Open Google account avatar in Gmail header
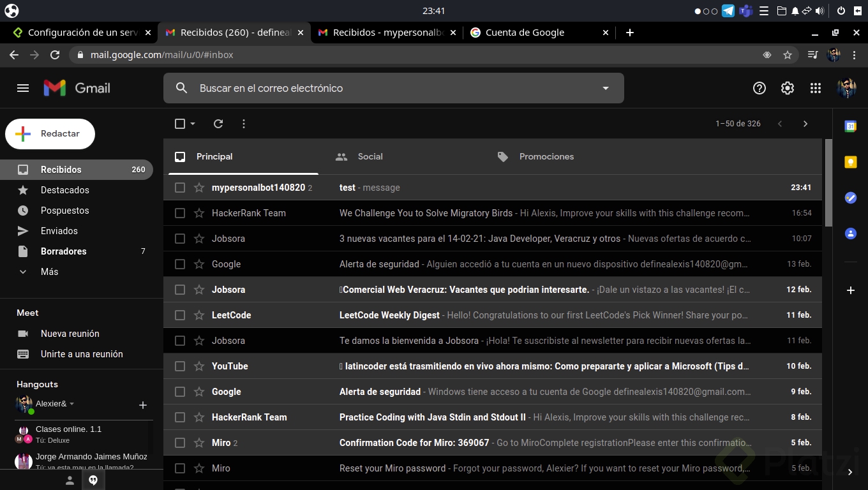The image size is (868, 490). coord(846,88)
